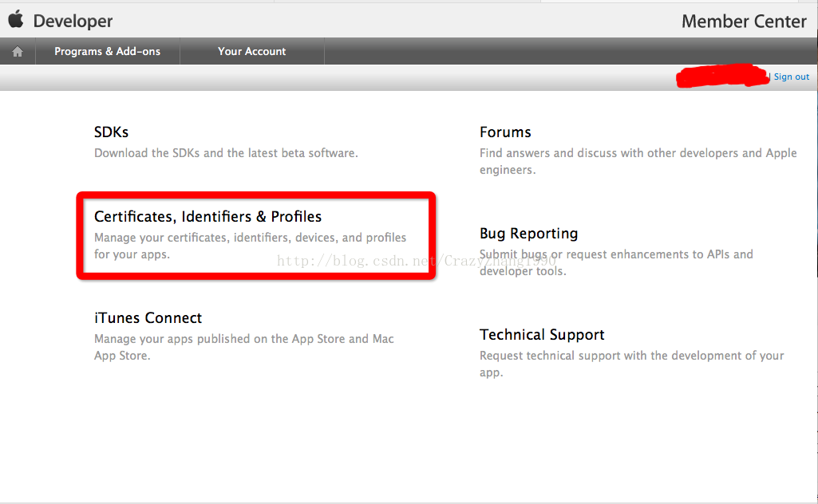Click 'Find answers and discuss with other developers' text

[x=638, y=161]
